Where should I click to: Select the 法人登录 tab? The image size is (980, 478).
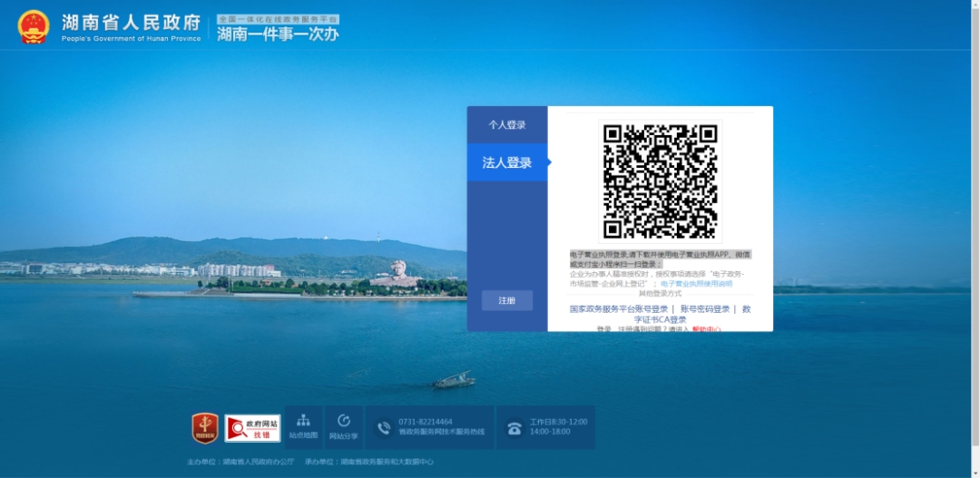pyautogui.click(x=507, y=163)
